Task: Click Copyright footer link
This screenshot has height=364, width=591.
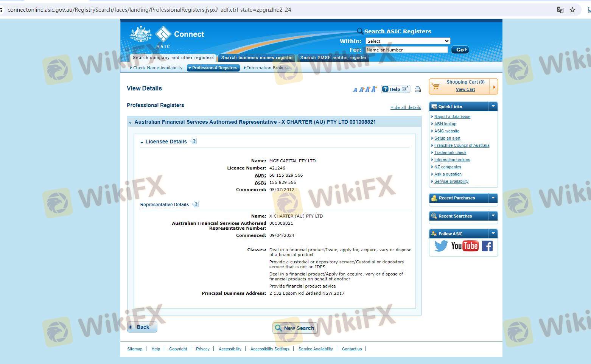Action: click(178, 349)
